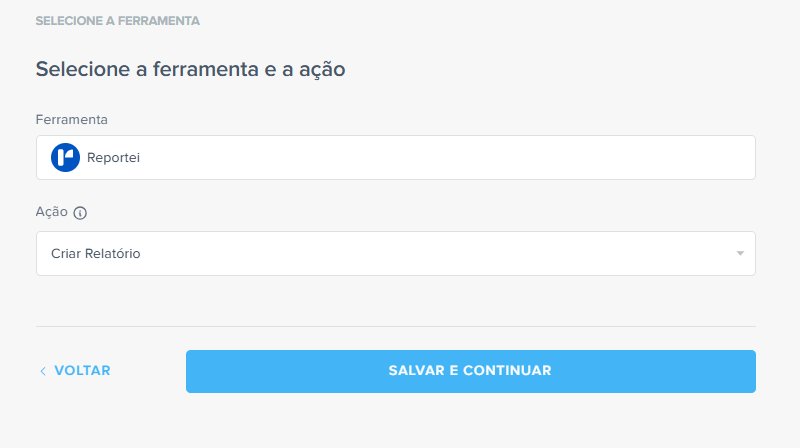
Task: Click the Reportei logo icon
Action: (x=65, y=158)
